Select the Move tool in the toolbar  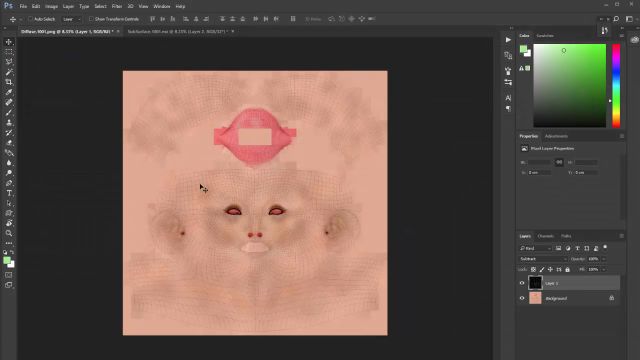pos(9,42)
